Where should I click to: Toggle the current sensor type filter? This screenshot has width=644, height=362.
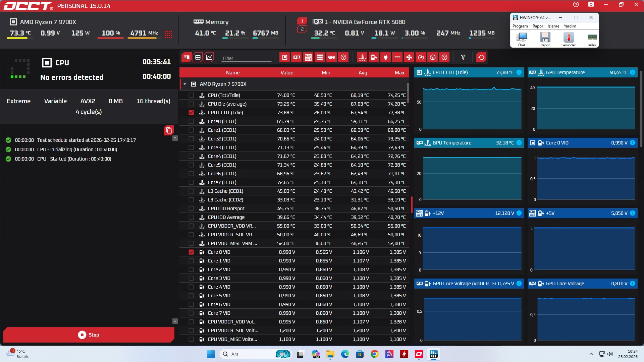(x=397, y=57)
